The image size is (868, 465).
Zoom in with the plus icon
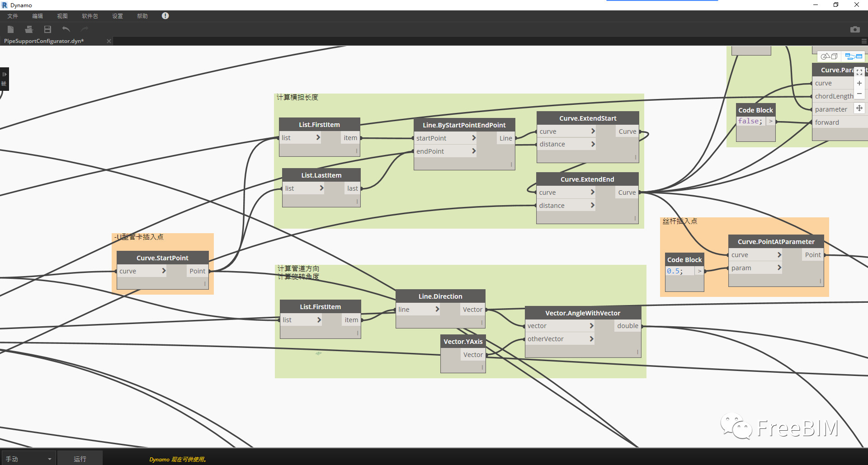point(859,83)
